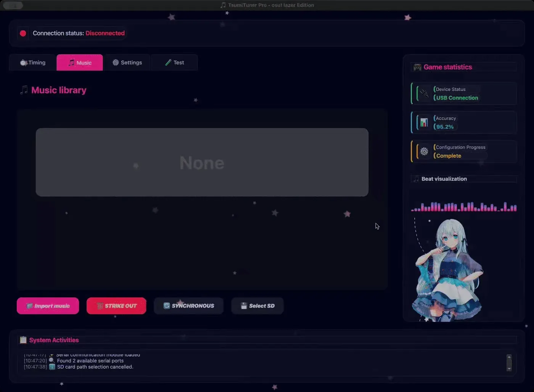Click the 'Disconnected' status text
Screen dimensions: 534x392
pyautogui.click(x=105, y=33)
